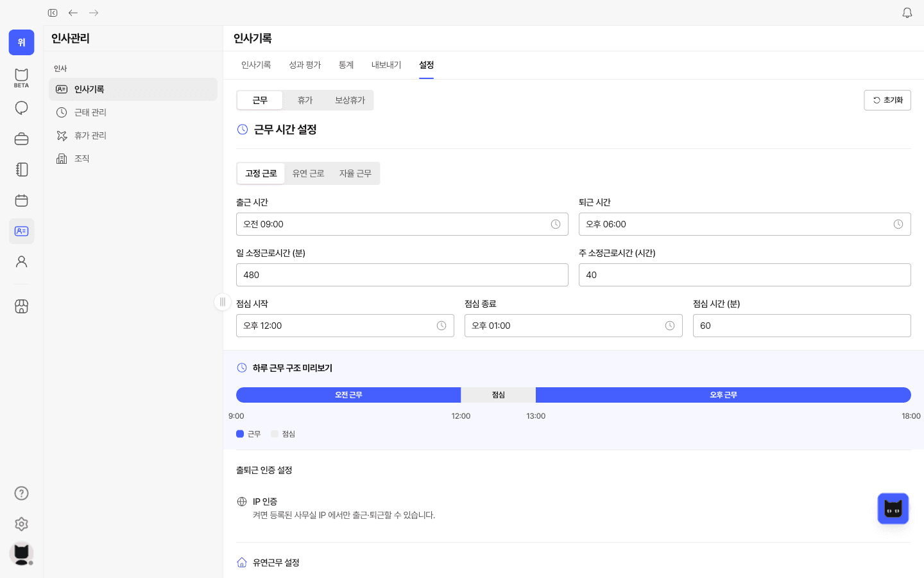Click the sidebar resize handle
This screenshot has width=924, height=578.
[x=223, y=302]
